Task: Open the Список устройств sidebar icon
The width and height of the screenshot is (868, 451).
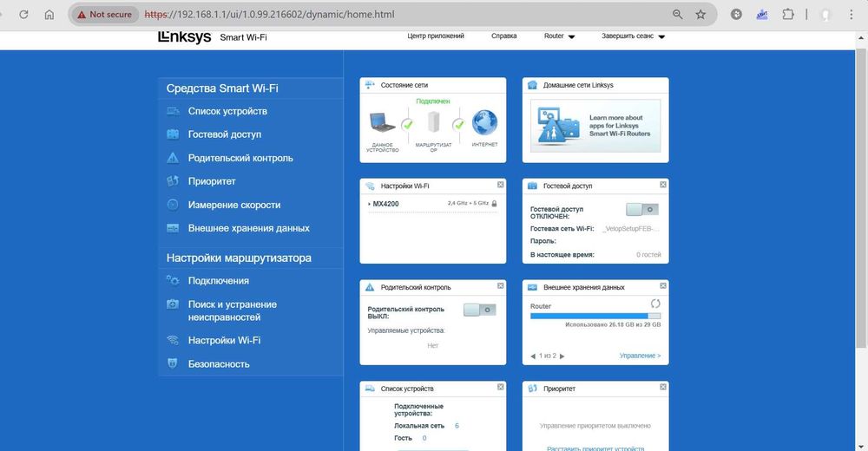Action: coord(173,111)
